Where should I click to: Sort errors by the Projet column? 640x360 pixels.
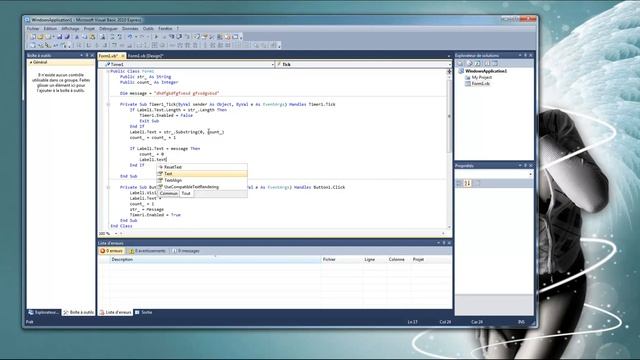point(431,260)
